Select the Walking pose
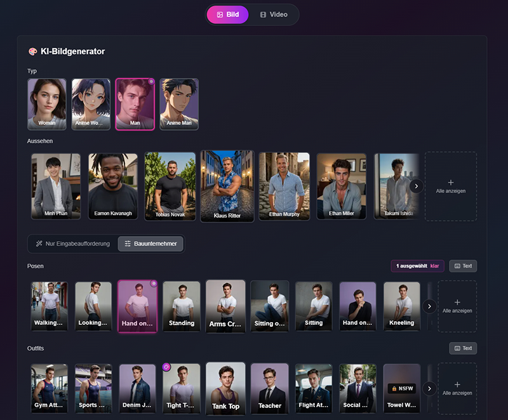This screenshot has height=420, width=508. click(50, 306)
